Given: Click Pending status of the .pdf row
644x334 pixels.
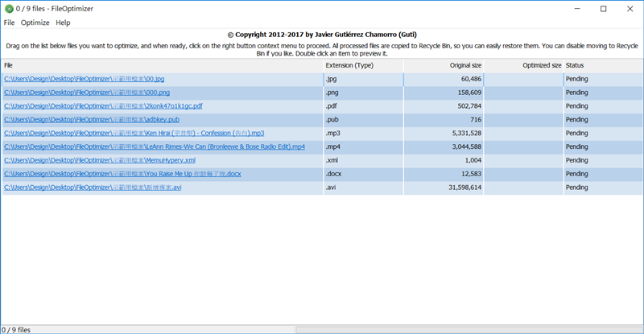Looking at the screenshot, I should 576,106.
